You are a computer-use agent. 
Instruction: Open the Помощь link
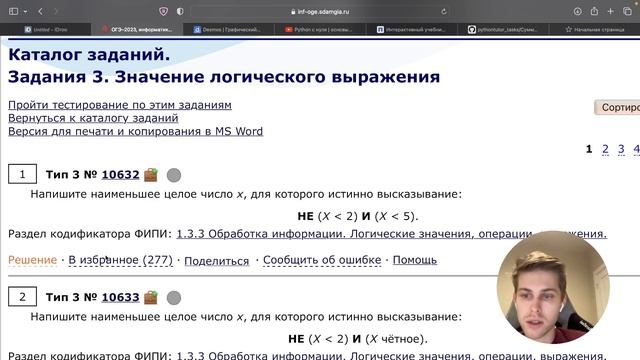(x=415, y=260)
